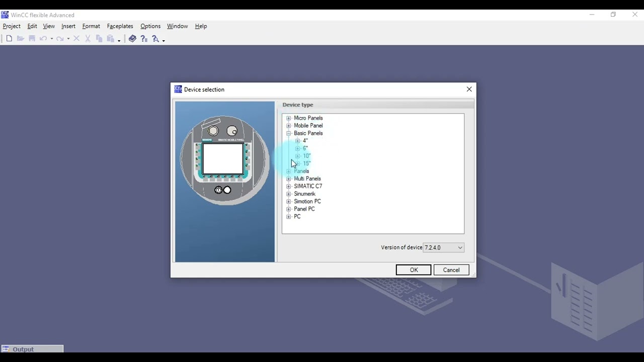Screen dimensions: 644x362
Task: Expand the Simotion PC tree node
Action: [289, 201]
